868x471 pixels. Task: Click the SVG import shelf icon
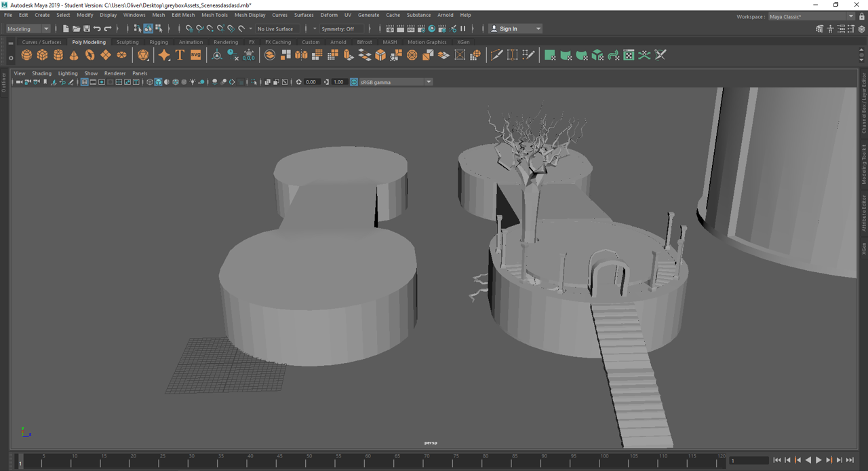(x=195, y=55)
